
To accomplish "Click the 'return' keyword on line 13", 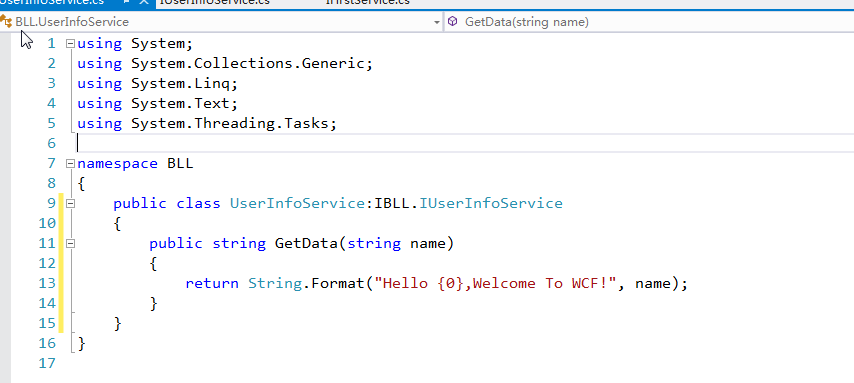I will click(x=212, y=283).
